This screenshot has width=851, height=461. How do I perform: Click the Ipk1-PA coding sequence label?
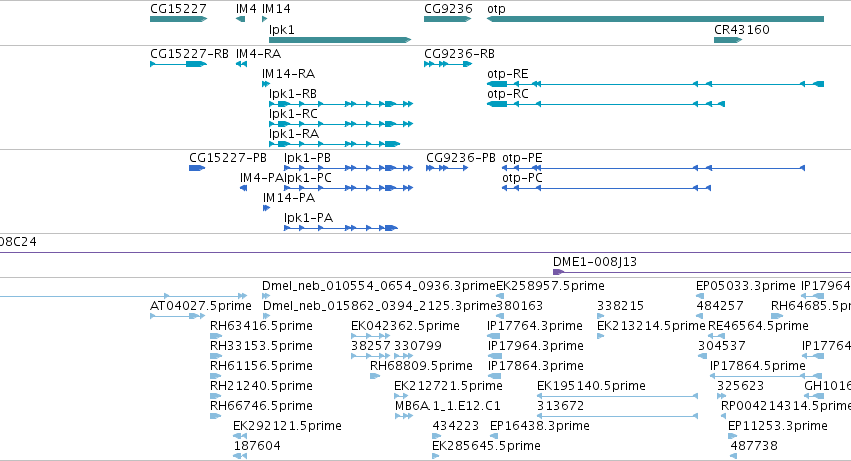[308, 218]
